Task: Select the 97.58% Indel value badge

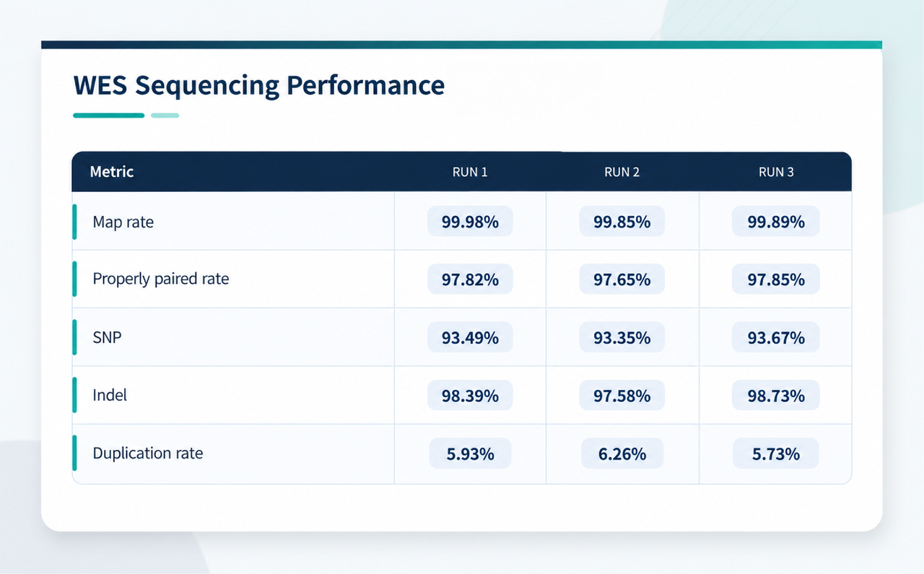Action: [622, 396]
